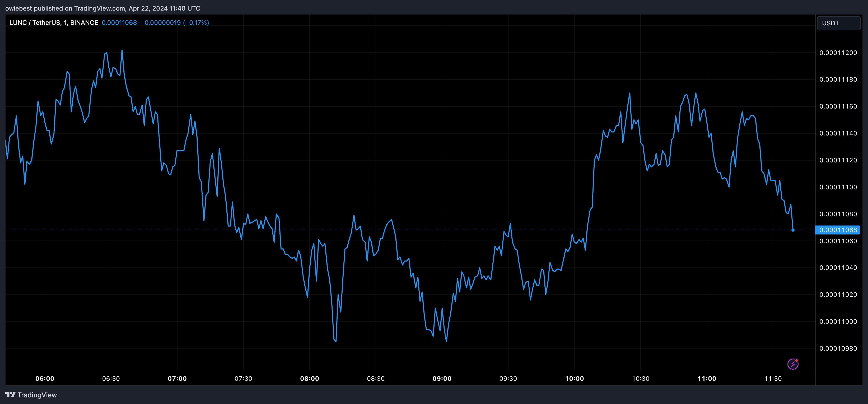Open the USDT currency selector

tap(838, 23)
